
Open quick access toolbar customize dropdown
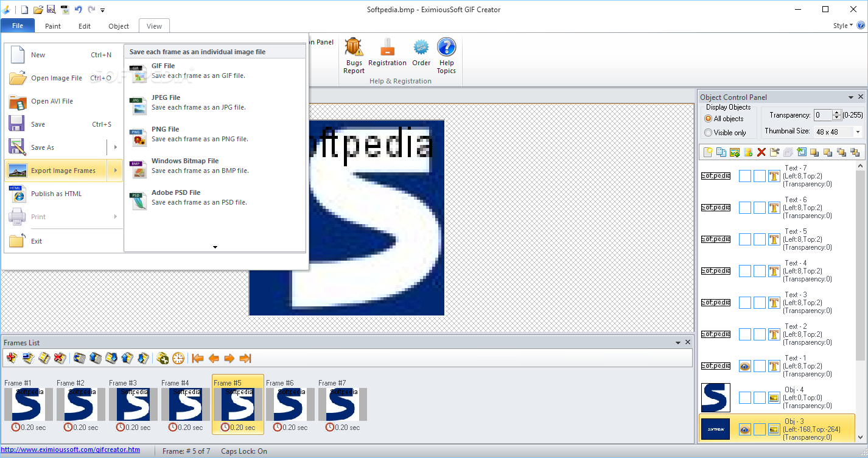coord(103,10)
